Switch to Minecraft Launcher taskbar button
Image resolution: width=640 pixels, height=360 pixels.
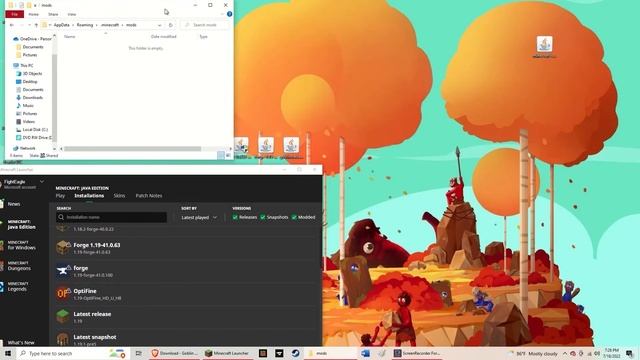coord(228,353)
